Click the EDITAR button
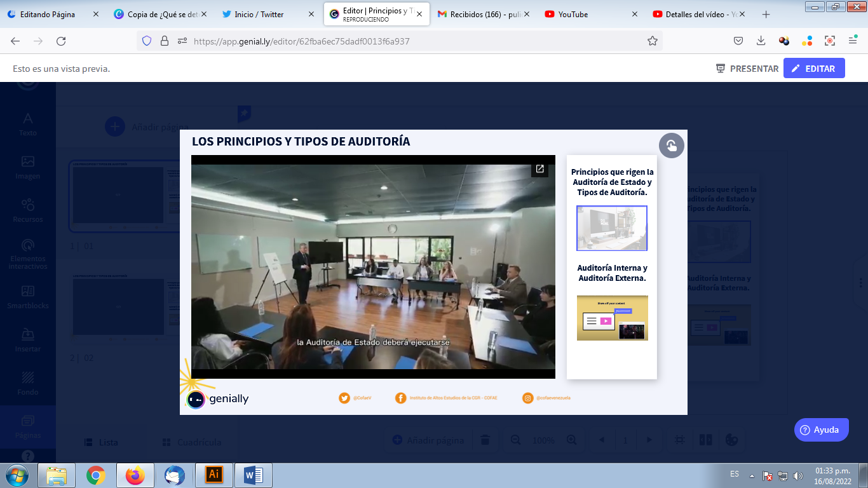This screenshot has height=488, width=868. (813, 69)
